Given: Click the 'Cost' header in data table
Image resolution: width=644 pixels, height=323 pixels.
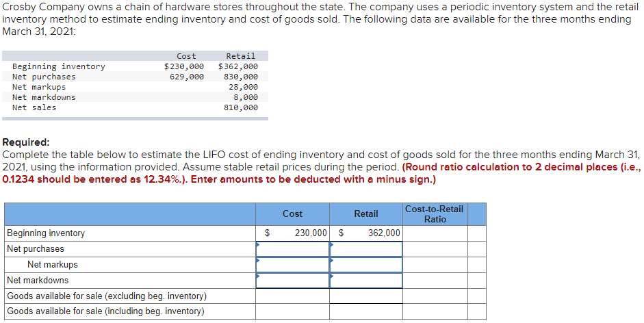Looking at the screenshot, I should [x=186, y=56].
